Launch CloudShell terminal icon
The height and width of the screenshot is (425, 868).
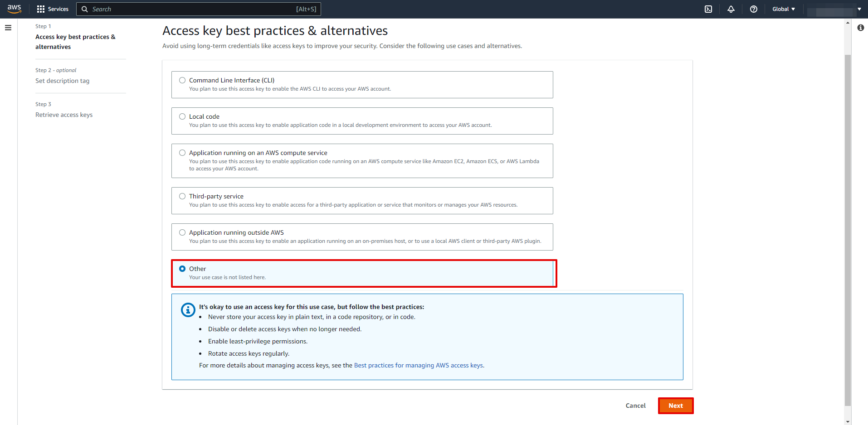tap(708, 9)
